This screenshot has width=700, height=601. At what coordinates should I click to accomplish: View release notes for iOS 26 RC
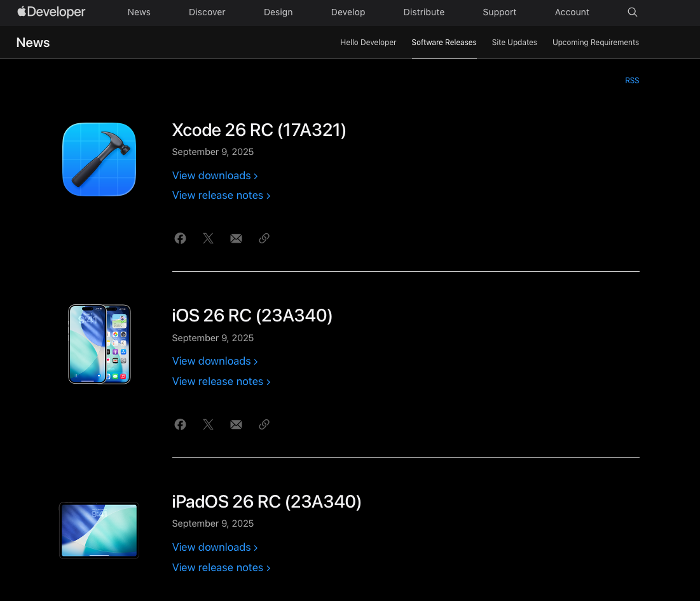tap(221, 381)
